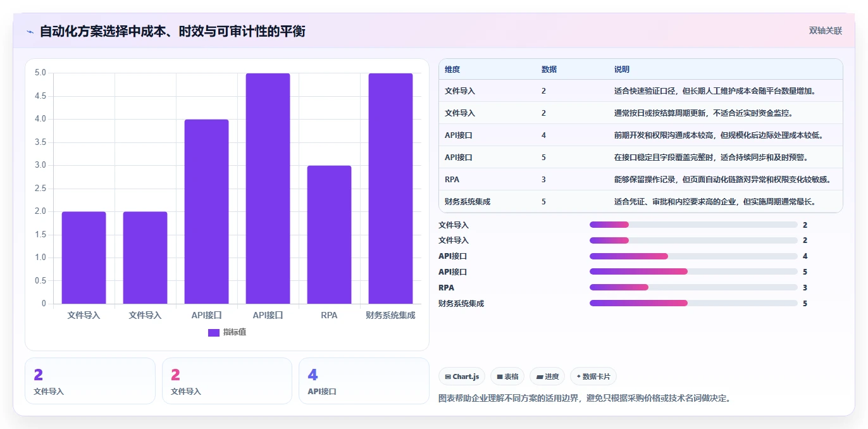This screenshot has width=868, height=429.
Task: Open the 4 API接口 data card
Action: click(364, 381)
